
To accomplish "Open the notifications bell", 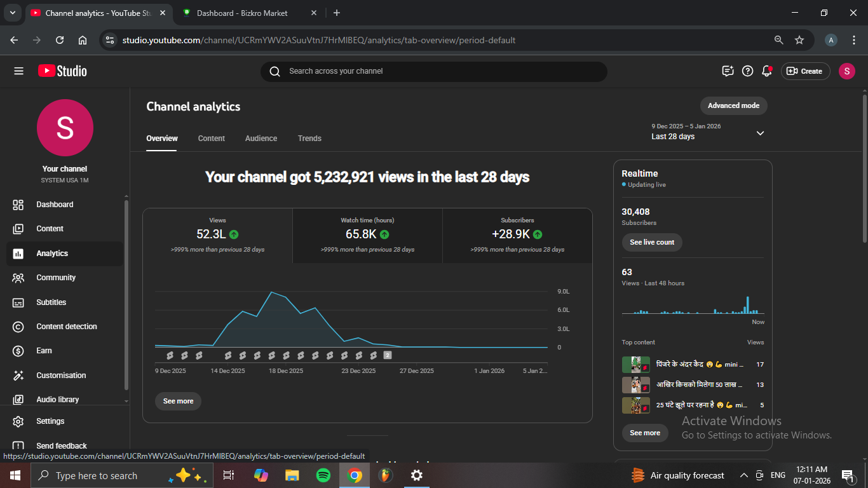I will pyautogui.click(x=766, y=71).
